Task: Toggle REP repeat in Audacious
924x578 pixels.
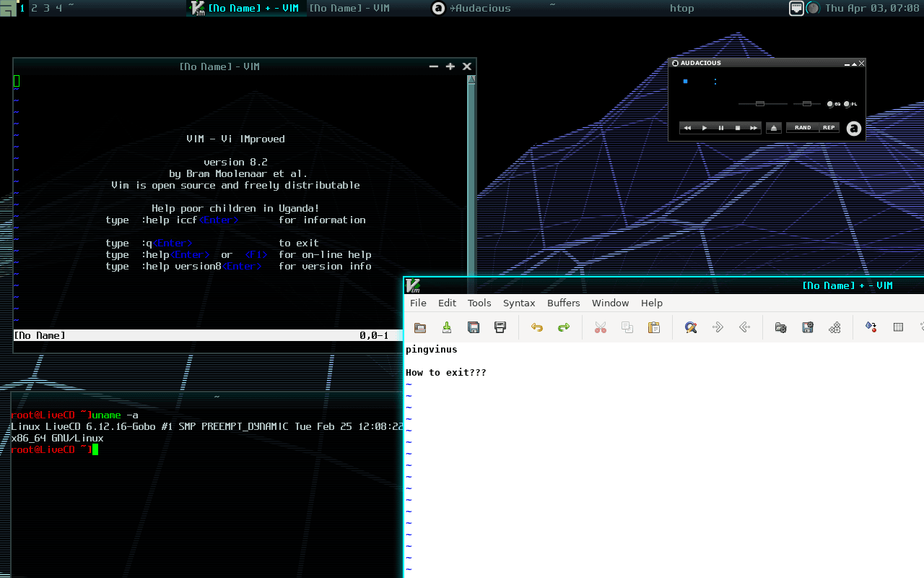Action: [x=829, y=128]
